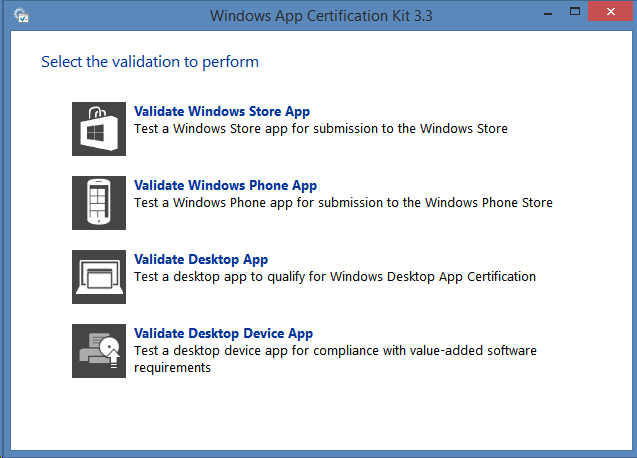Click the printer and disc device icon

coord(99,351)
